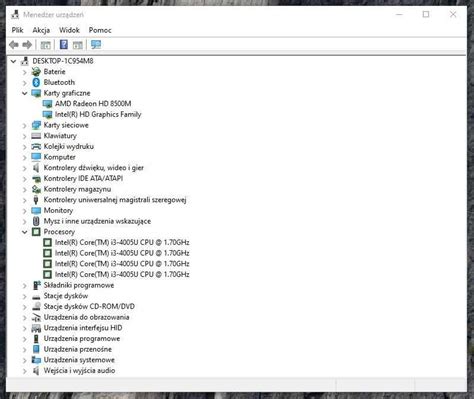Select Kontrolery uniwersalnej magistrali szeregowej label
Screen dimensions: 474x399
[115, 200]
